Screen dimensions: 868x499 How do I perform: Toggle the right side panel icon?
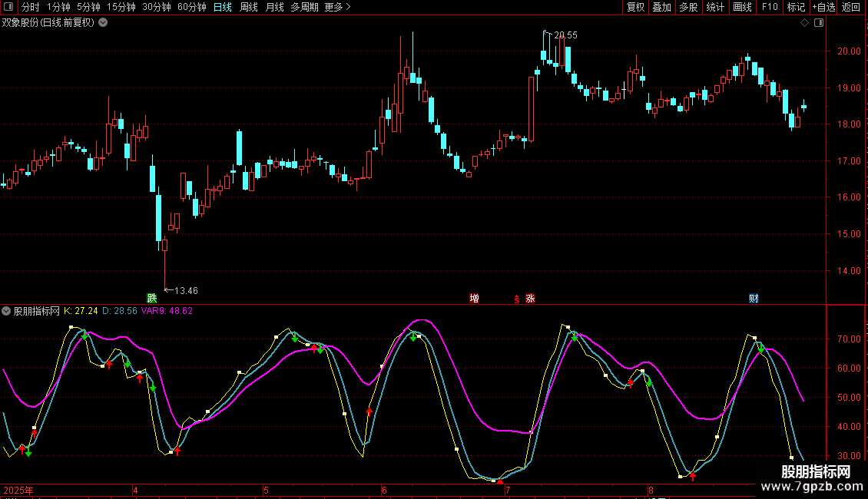tap(818, 23)
